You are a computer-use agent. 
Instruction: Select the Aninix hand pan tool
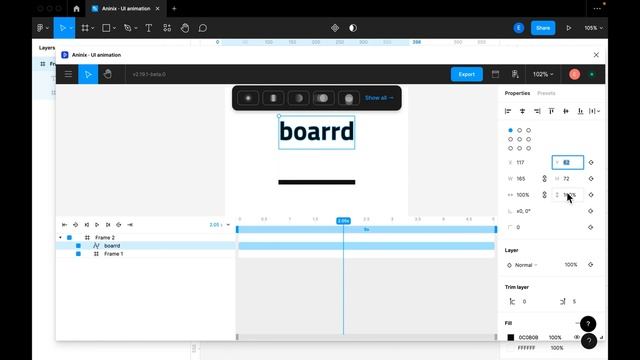click(x=108, y=74)
